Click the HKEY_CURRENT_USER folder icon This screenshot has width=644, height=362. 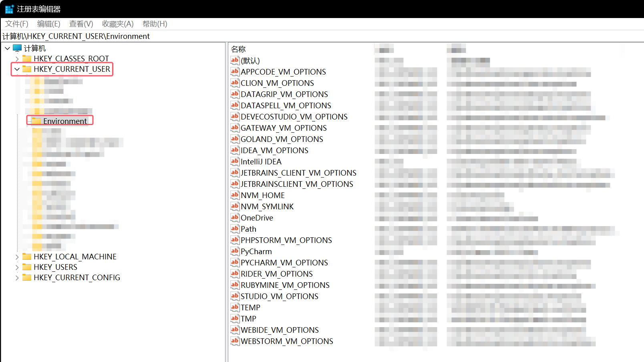(x=27, y=69)
